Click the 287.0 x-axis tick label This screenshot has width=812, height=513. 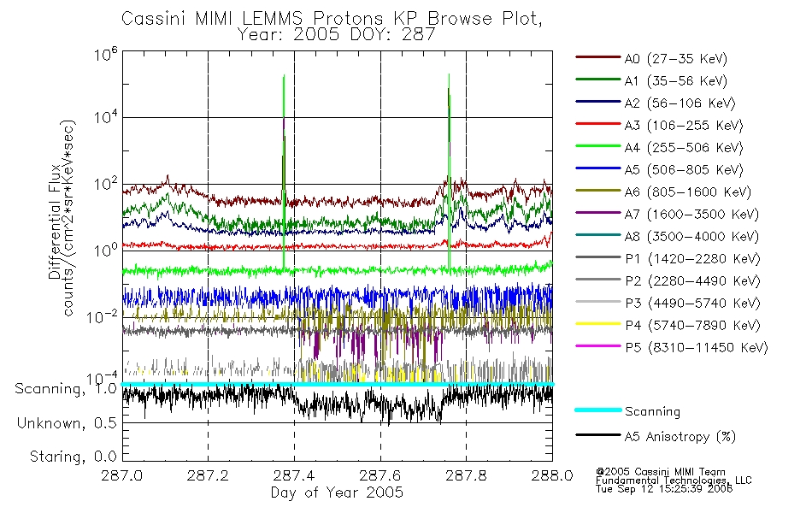coord(122,475)
